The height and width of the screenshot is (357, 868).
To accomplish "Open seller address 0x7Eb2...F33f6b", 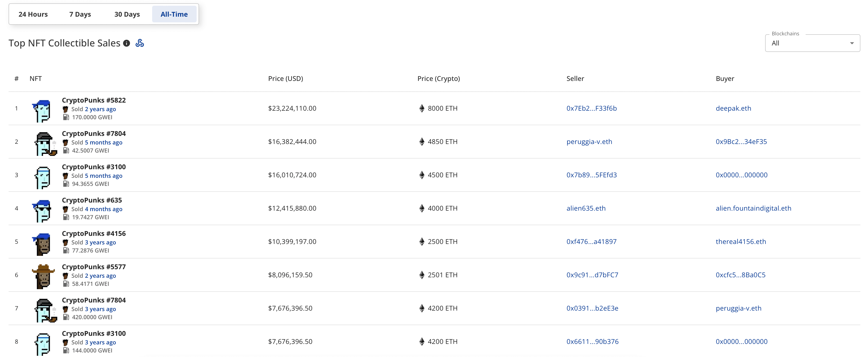I will 591,109.
